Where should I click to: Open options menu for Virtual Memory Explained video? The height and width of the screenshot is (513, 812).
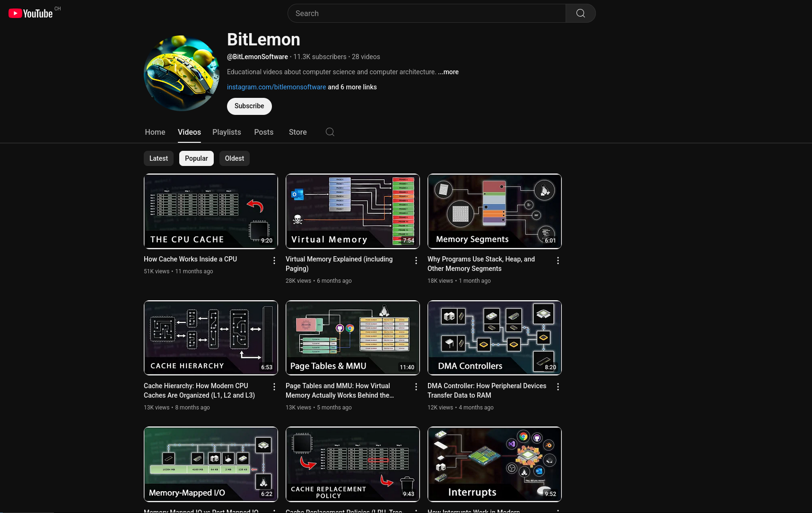[416, 261]
